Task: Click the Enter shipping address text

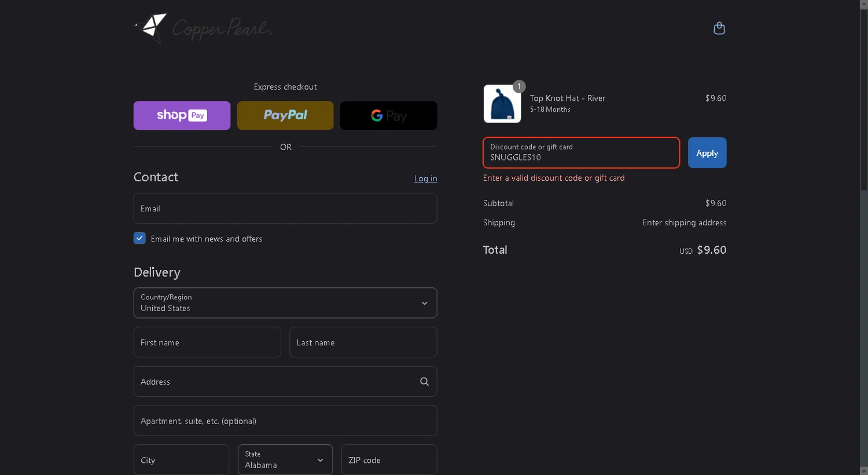Action: pos(685,222)
